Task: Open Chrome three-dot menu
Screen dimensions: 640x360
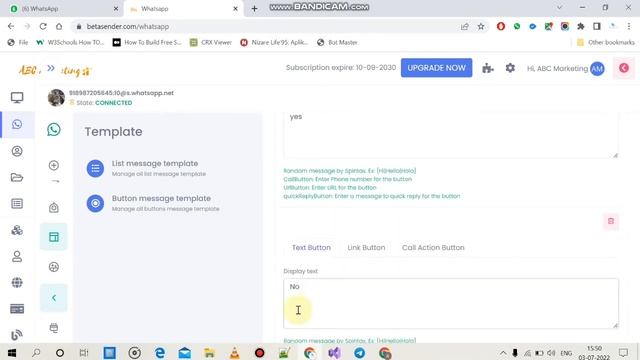Action: (629, 27)
